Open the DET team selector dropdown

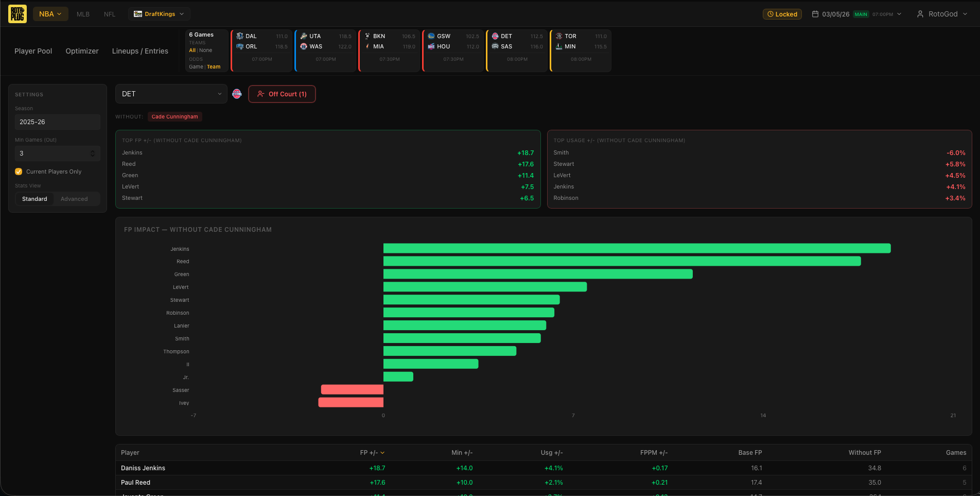tap(171, 94)
